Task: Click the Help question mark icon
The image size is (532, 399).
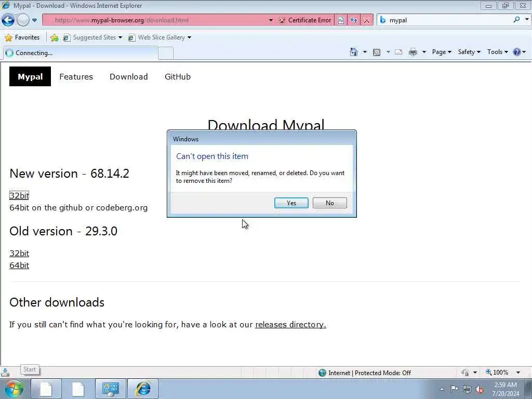Action: 517,52
